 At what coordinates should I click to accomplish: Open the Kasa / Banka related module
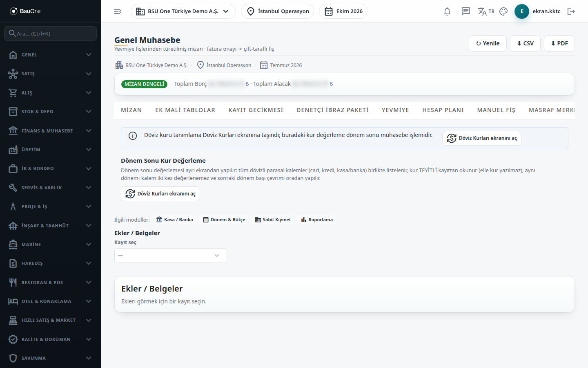(174, 220)
